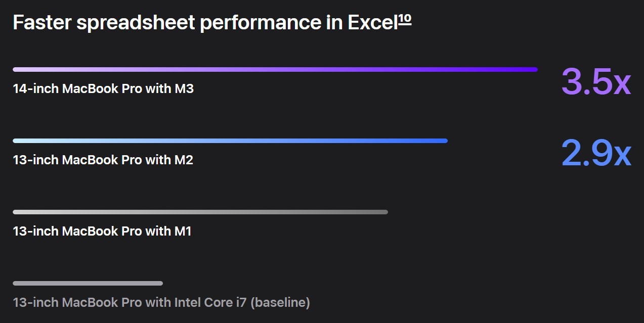644x323 pixels.
Task: Select the purple M3 performance bar
Action: coord(275,70)
